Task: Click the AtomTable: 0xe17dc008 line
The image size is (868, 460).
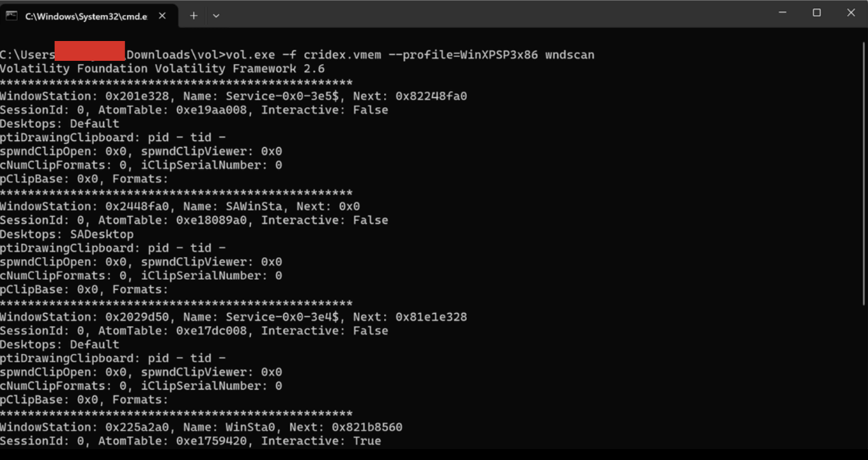Action: pos(194,331)
